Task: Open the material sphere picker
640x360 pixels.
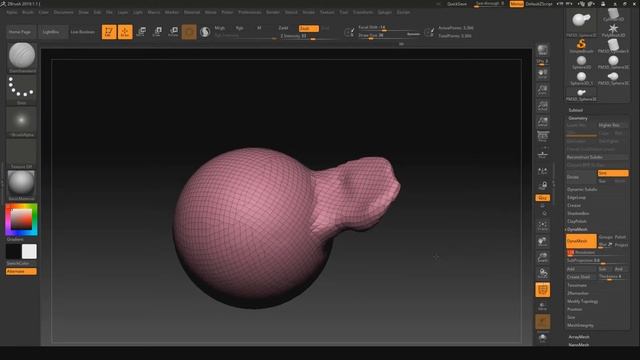Action: pos(22,184)
